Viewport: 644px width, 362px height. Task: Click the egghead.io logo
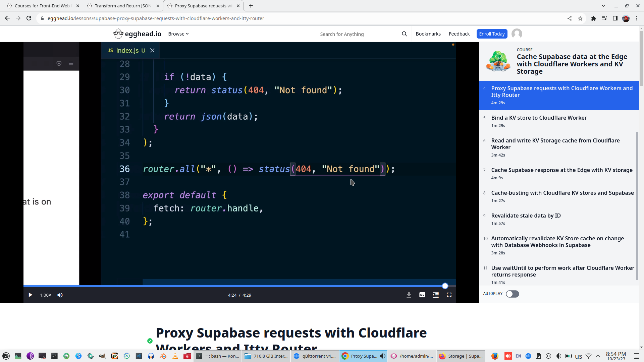pyautogui.click(x=138, y=34)
